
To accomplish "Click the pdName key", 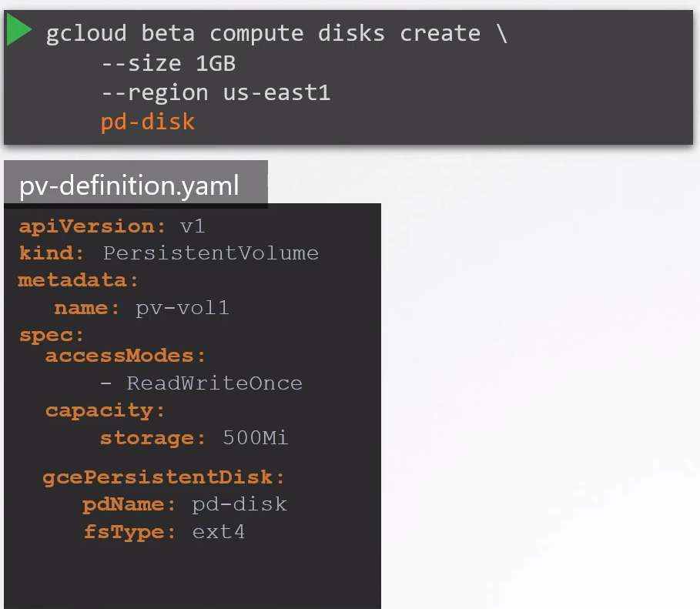I will 123,504.
